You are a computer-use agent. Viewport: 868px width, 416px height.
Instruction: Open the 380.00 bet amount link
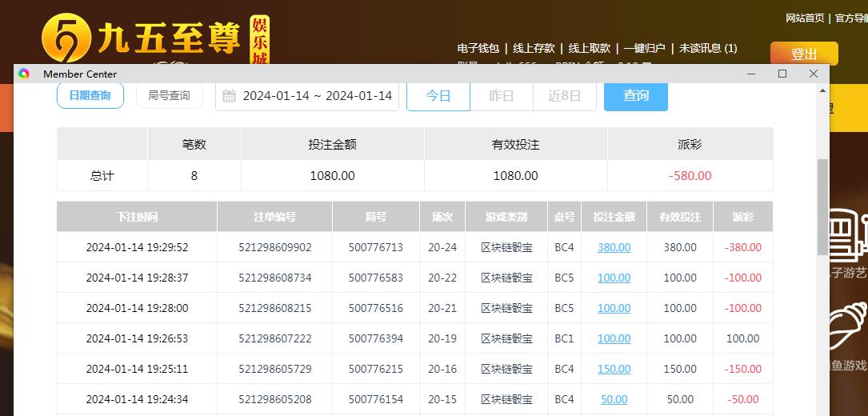pyautogui.click(x=614, y=247)
